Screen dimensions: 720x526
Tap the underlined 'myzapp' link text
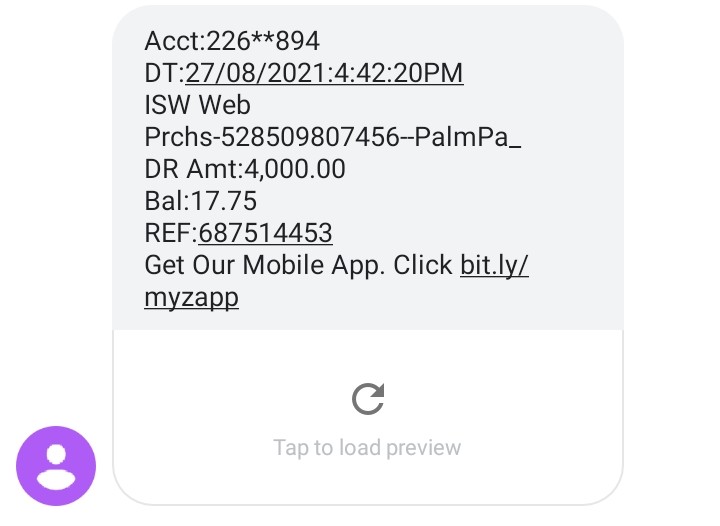(x=191, y=298)
